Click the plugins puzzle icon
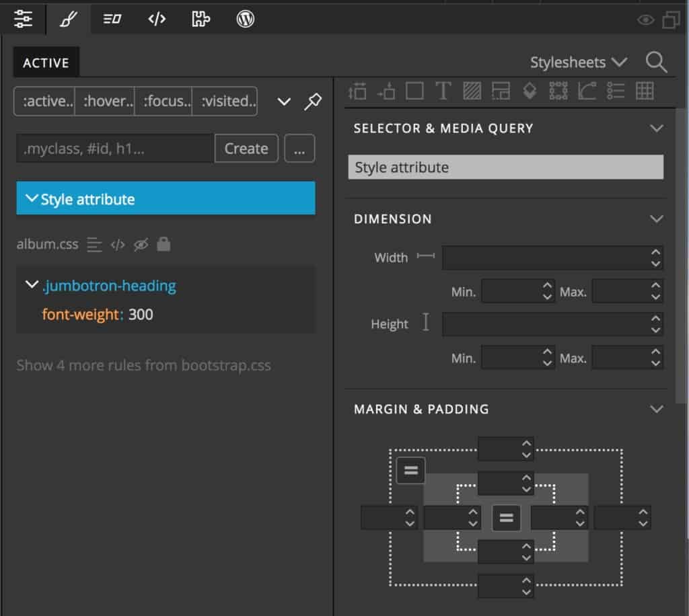This screenshot has width=689, height=616. 200,19
